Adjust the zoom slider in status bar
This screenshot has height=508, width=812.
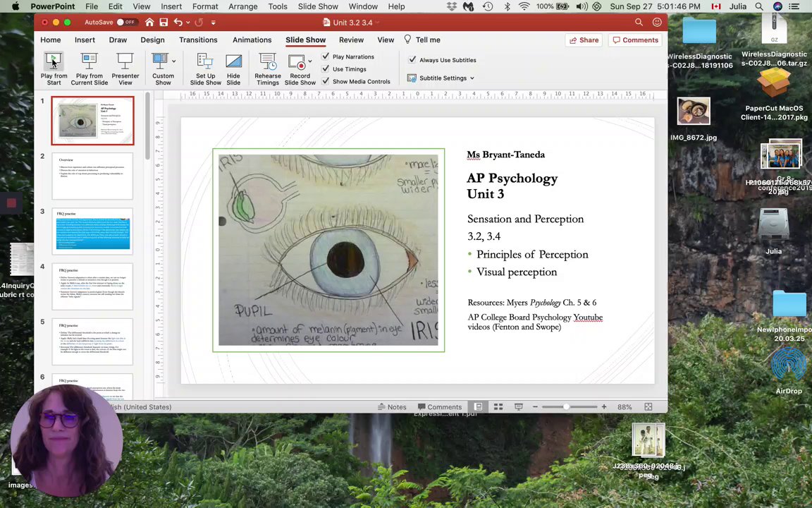pos(567,407)
